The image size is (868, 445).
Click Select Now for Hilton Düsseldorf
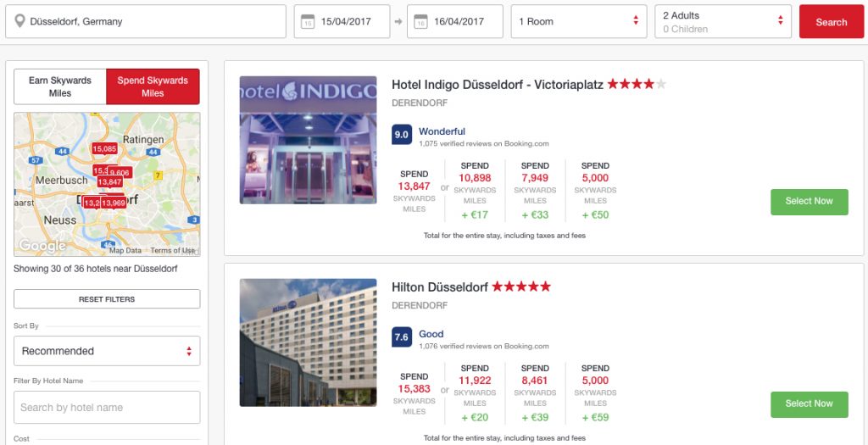click(x=810, y=404)
